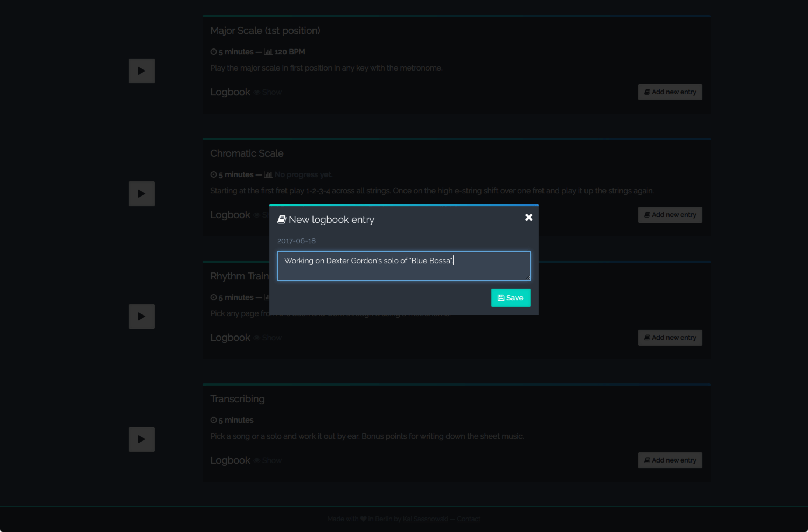
Task: Click the clock icon beside Chromatic Scale duration
Action: click(x=214, y=174)
